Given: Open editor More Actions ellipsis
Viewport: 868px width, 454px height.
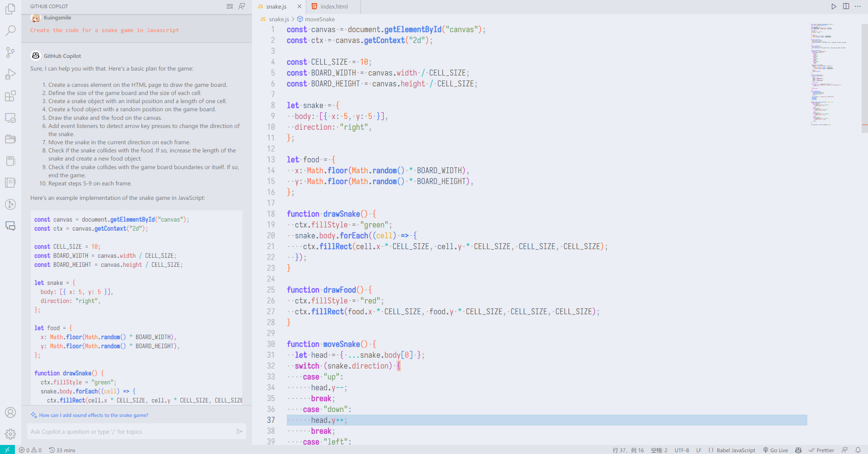Looking at the screenshot, I should click(x=858, y=6).
